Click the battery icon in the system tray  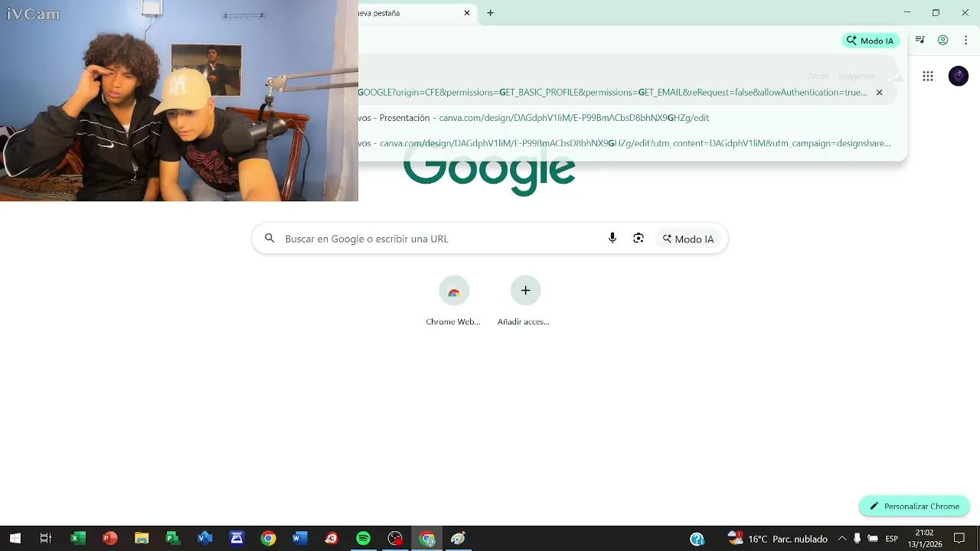(x=873, y=539)
